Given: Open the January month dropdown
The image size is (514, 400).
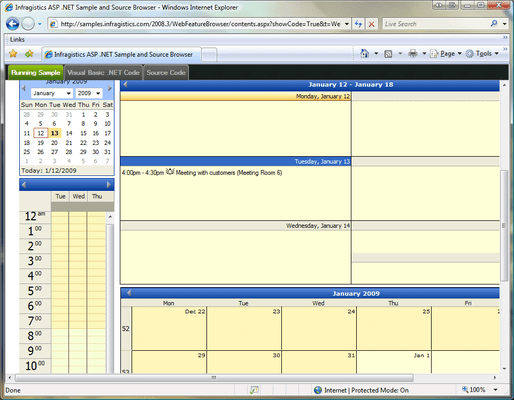Looking at the screenshot, I should pyautogui.click(x=52, y=93).
